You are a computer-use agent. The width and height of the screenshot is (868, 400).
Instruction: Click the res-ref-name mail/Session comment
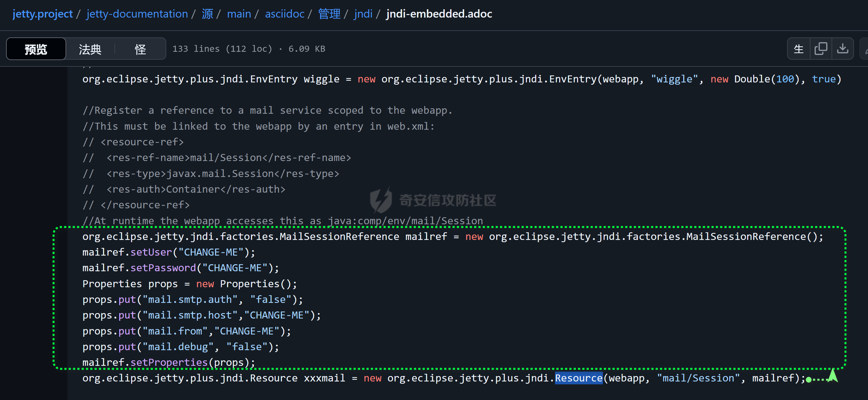[217, 158]
